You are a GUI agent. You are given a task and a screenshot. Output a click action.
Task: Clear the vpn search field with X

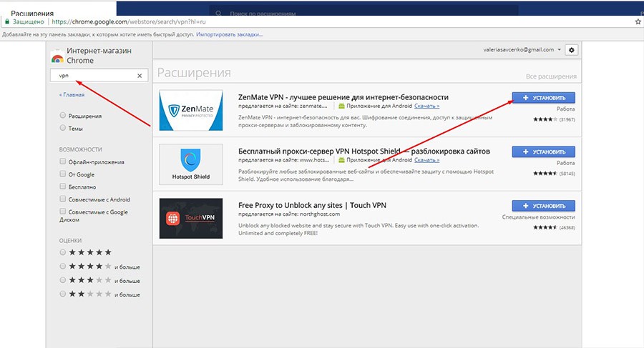click(140, 76)
